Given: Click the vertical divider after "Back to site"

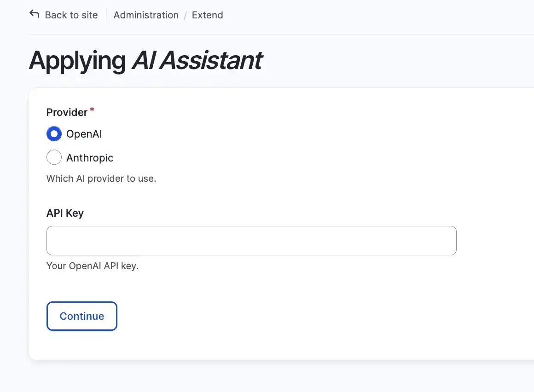Looking at the screenshot, I should [106, 15].
